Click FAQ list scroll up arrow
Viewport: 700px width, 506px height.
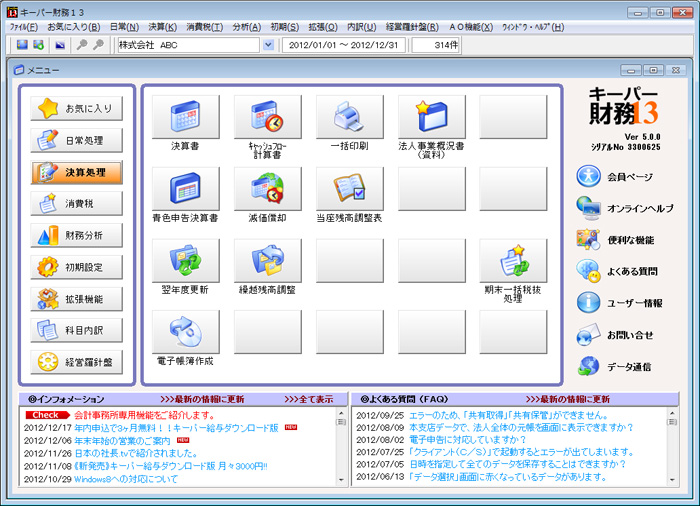point(672,412)
